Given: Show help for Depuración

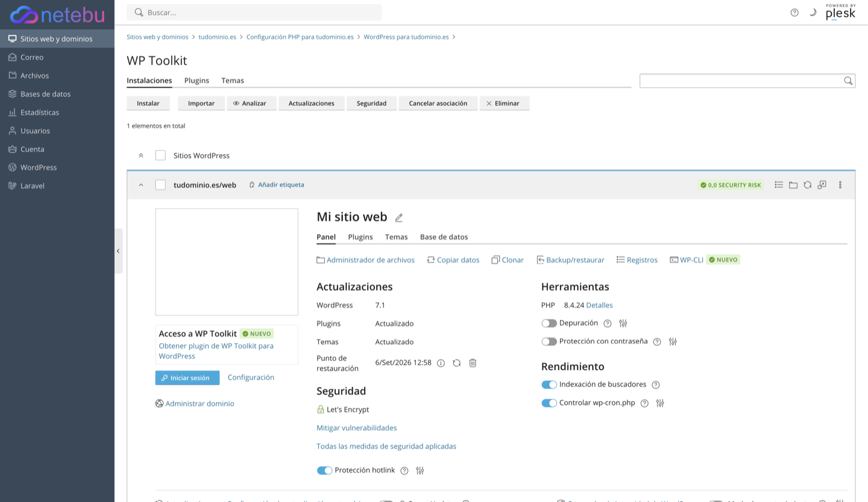Looking at the screenshot, I should pyautogui.click(x=608, y=323).
